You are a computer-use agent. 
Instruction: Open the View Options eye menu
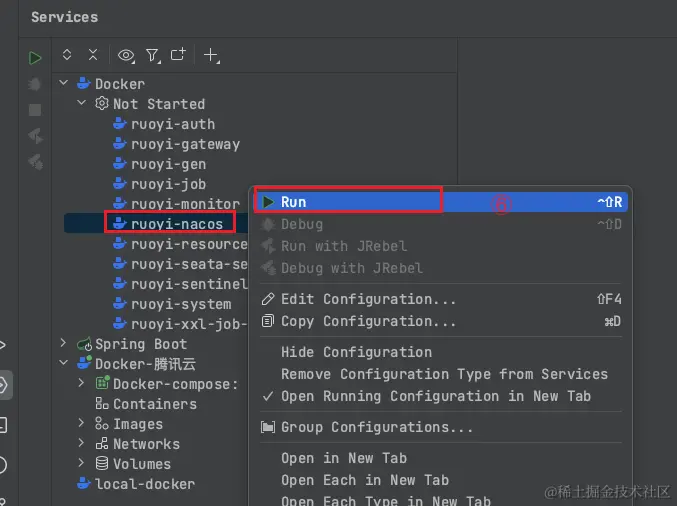click(x=126, y=55)
